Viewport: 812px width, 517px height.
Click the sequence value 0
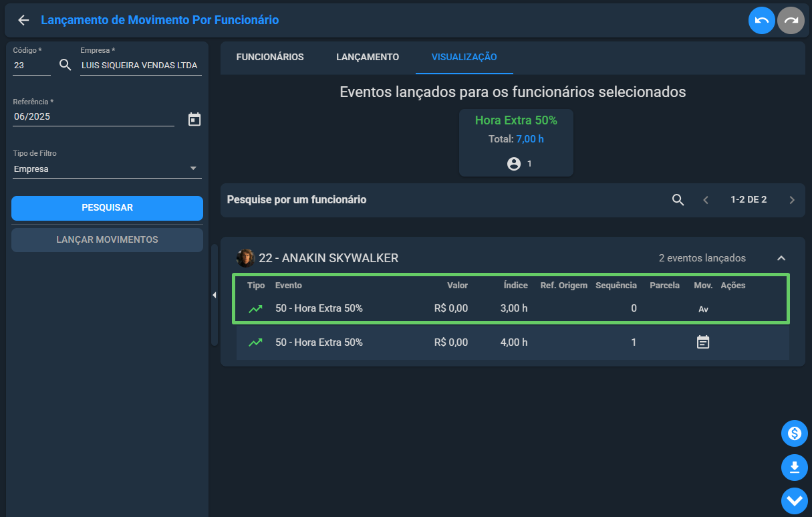pos(634,308)
